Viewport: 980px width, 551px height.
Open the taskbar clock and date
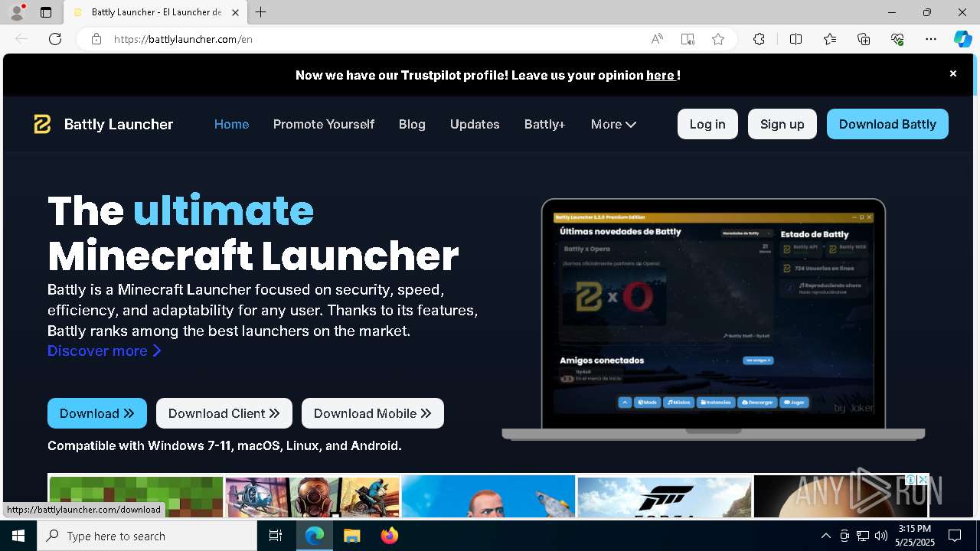(x=914, y=536)
